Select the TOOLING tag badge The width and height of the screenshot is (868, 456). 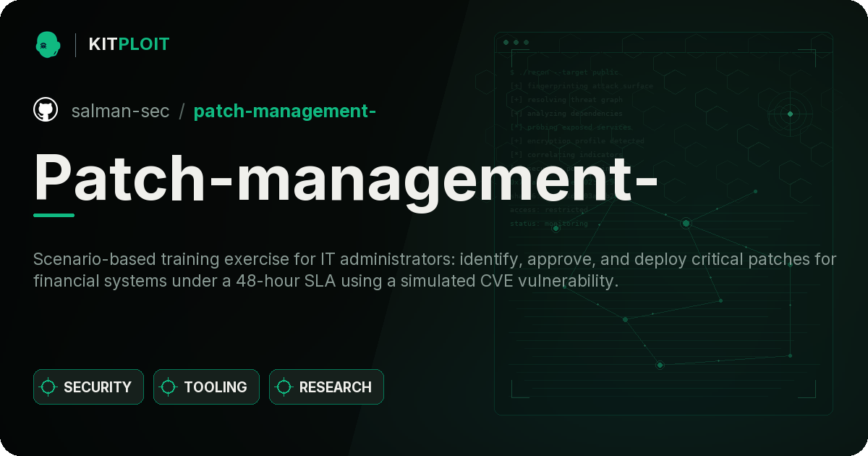[206, 387]
